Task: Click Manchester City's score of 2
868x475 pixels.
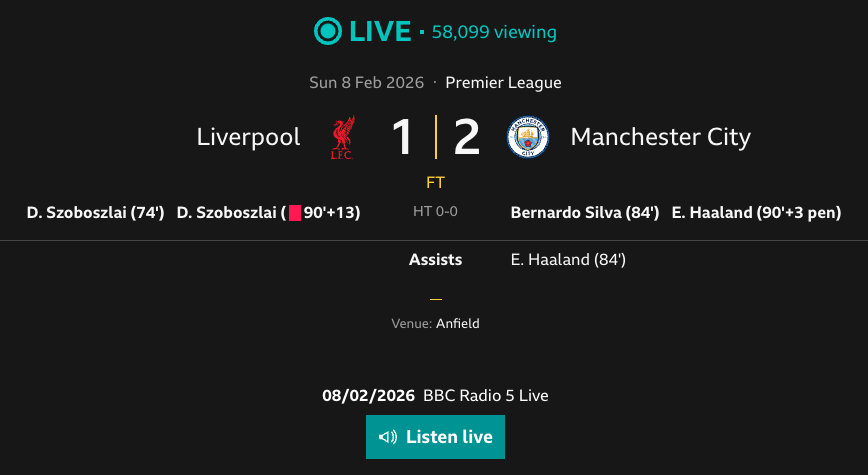Action: click(467, 137)
